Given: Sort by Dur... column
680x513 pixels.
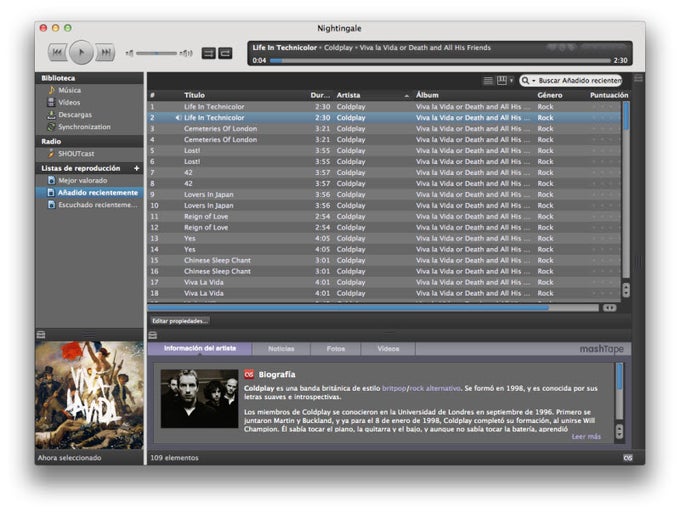Looking at the screenshot, I should tap(320, 95).
